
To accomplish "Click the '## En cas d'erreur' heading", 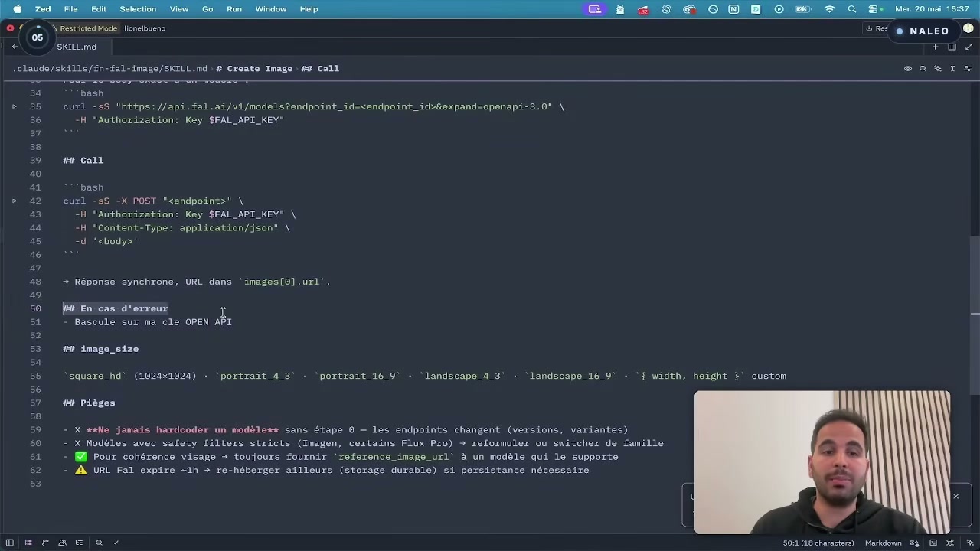I will (x=116, y=308).
